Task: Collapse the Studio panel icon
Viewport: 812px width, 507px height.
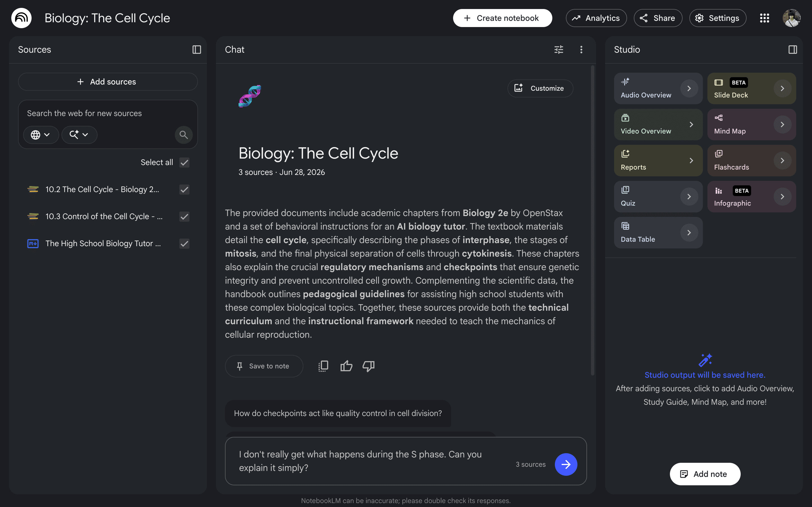Action: [x=793, y=50]
